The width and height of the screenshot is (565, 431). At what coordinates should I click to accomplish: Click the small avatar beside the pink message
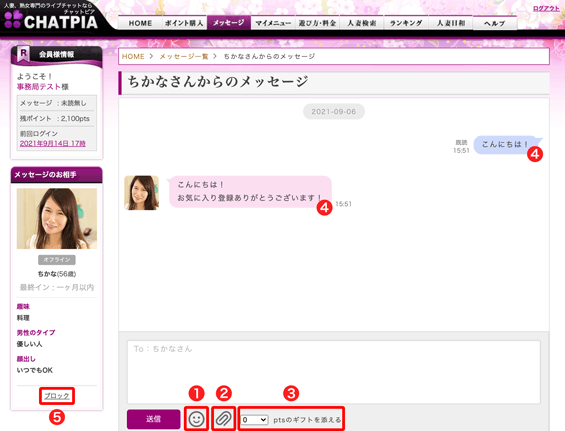[x=141, y=192]
